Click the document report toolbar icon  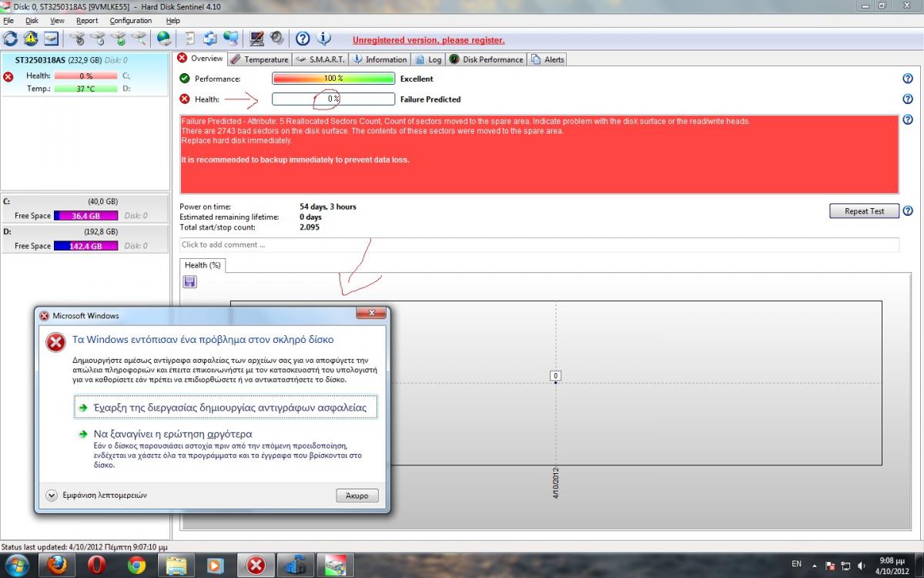pos(189,38)
